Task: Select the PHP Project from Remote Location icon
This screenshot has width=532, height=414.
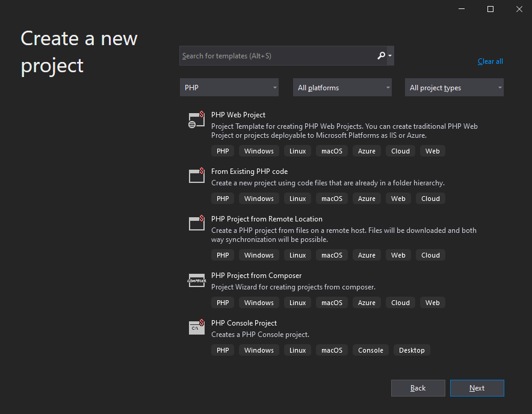Action: (x=196, y=223)
